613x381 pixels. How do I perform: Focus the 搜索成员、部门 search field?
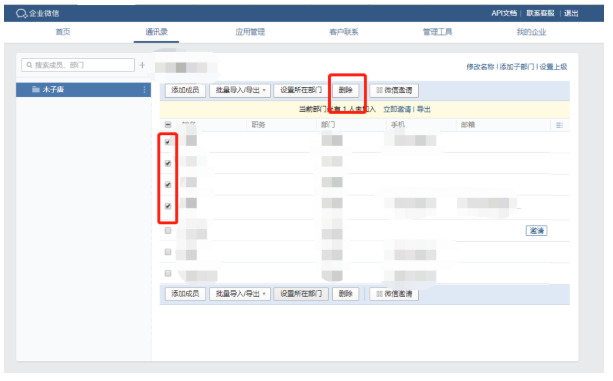click(78, 65)
